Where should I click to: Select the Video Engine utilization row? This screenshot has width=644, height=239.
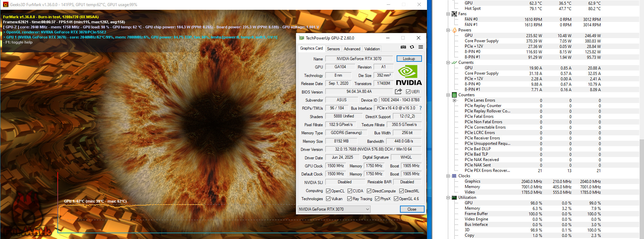(x=543, y=219)
